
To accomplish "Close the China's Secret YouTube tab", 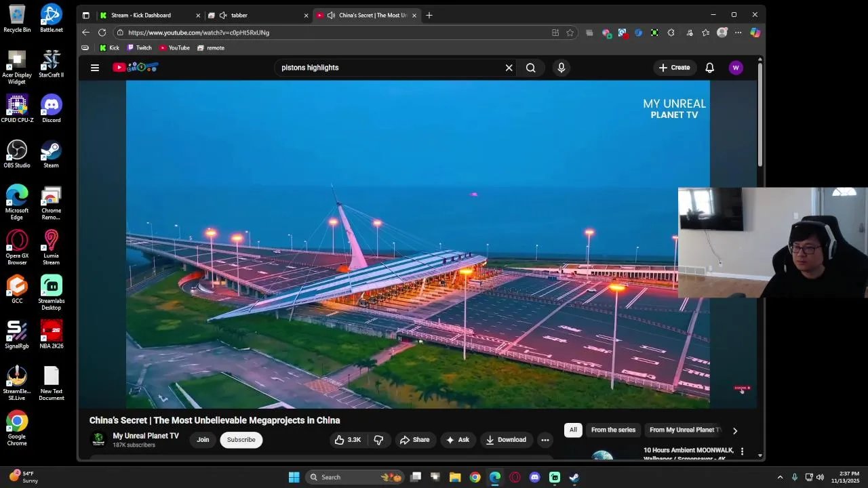I will tap(414, 15).
